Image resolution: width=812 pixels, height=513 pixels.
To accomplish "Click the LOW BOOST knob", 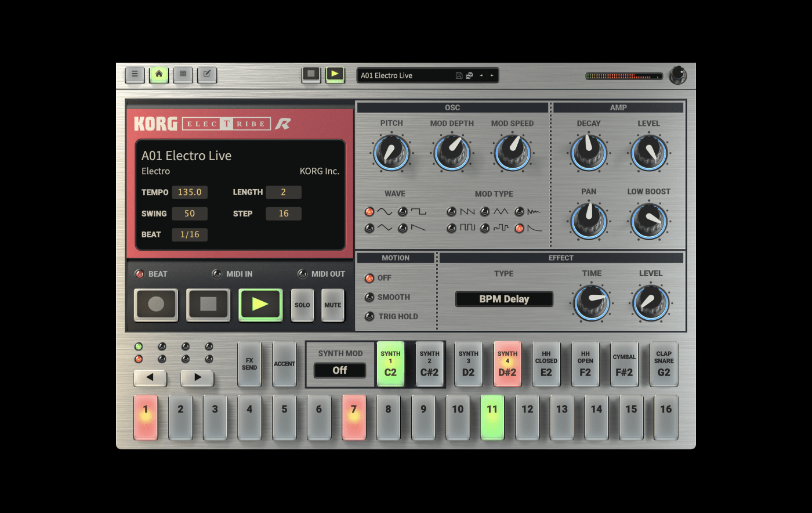I will coord(649,221).
